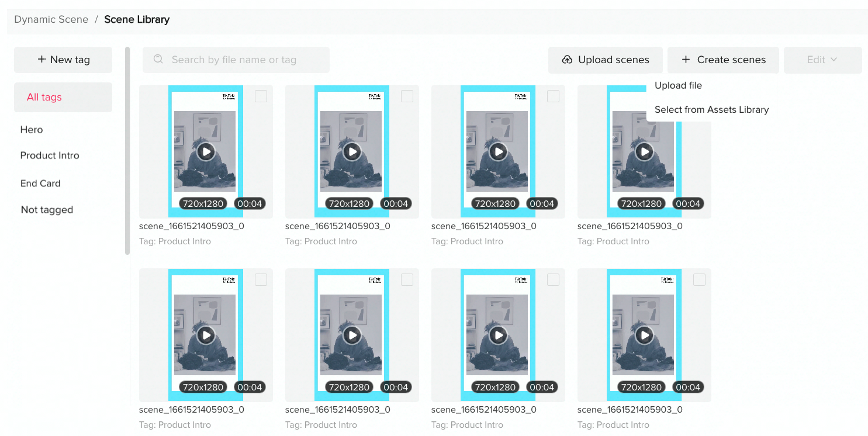
Task: Click the plus icon beside New tag
Action: click(42, 60)
